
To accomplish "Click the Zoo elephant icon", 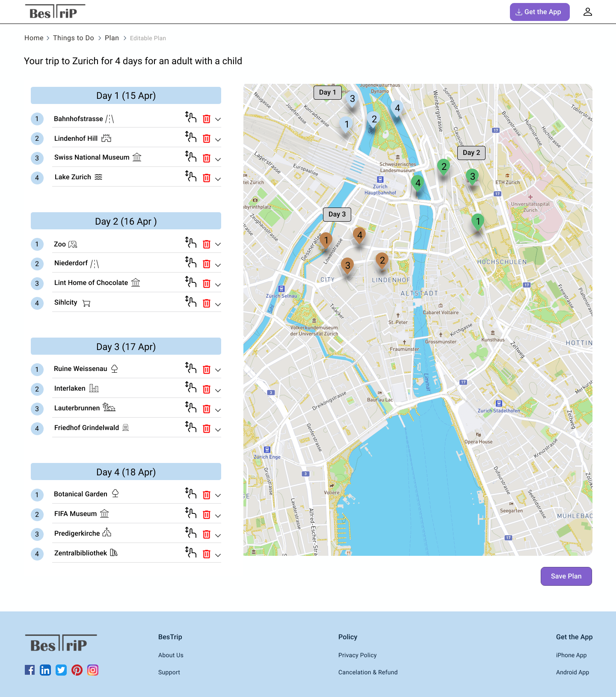I will (73, 244).
